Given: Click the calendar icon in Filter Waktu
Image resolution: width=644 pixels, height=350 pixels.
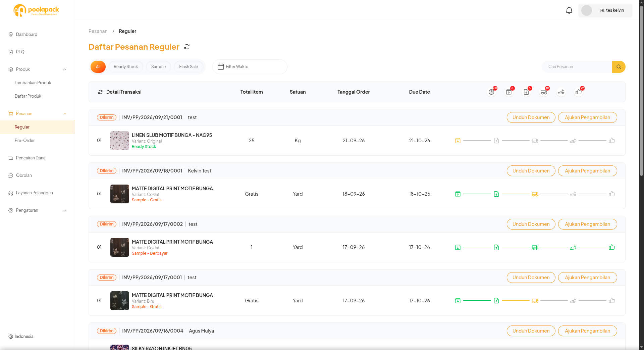Looking at the screenshot, I should click(x=221, y=67).
